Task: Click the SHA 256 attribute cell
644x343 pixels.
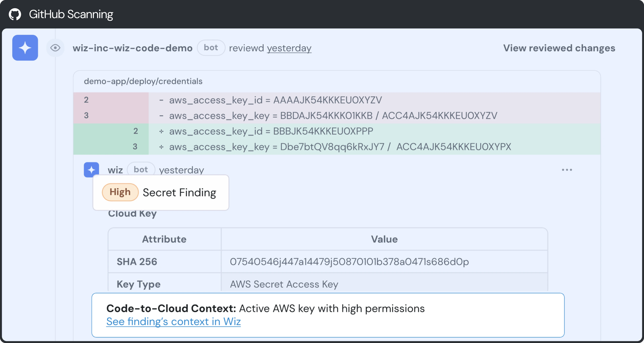Action: point(165,262)
